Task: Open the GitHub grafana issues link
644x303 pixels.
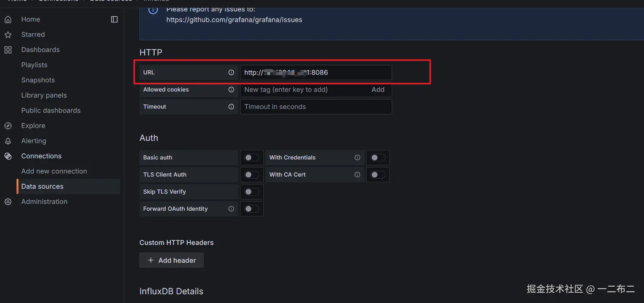Action: coord(234,20)
